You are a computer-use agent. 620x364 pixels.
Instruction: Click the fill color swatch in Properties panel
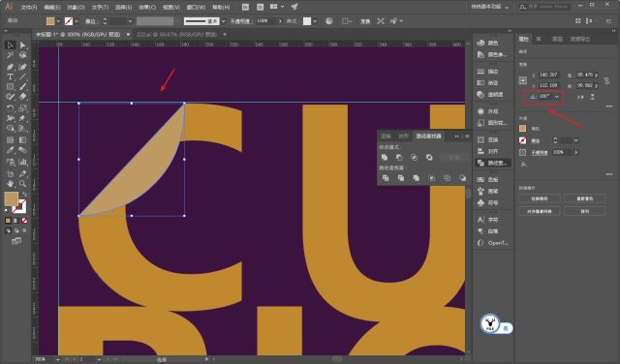pos(523,129)
